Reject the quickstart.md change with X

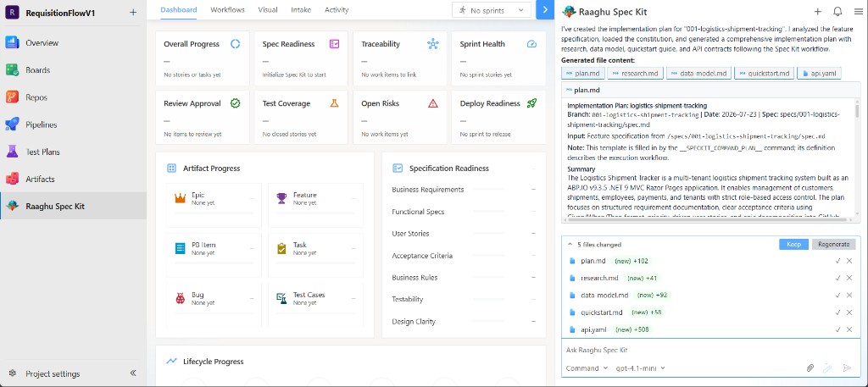click(849, 312)
